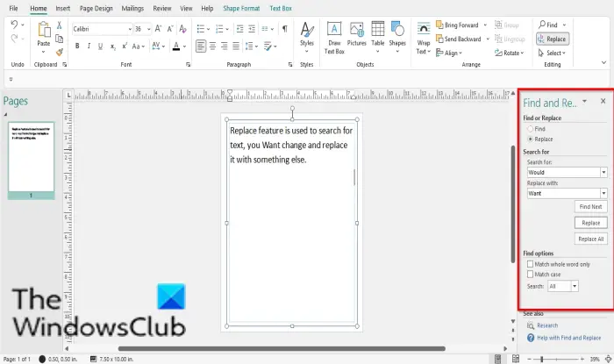Toggle Underline formatting
The width and height of the screenshot is (614, 364).
coord(100,46)
